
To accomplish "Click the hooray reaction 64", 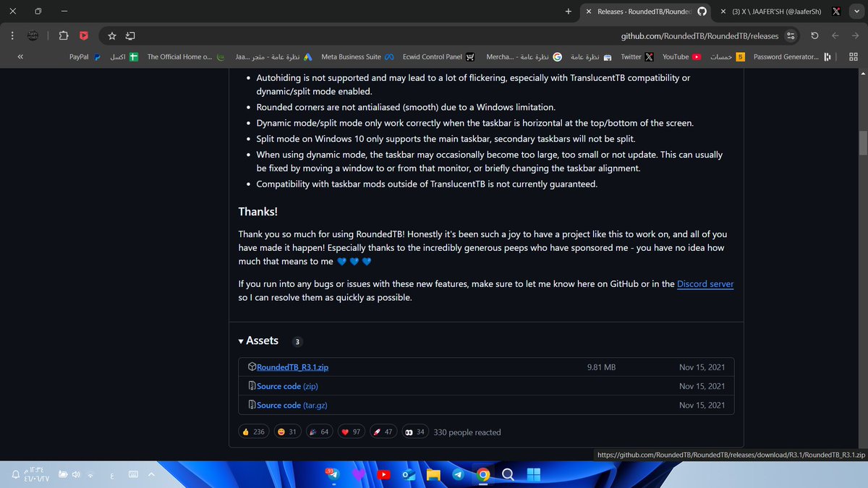I will click(319, 432).
